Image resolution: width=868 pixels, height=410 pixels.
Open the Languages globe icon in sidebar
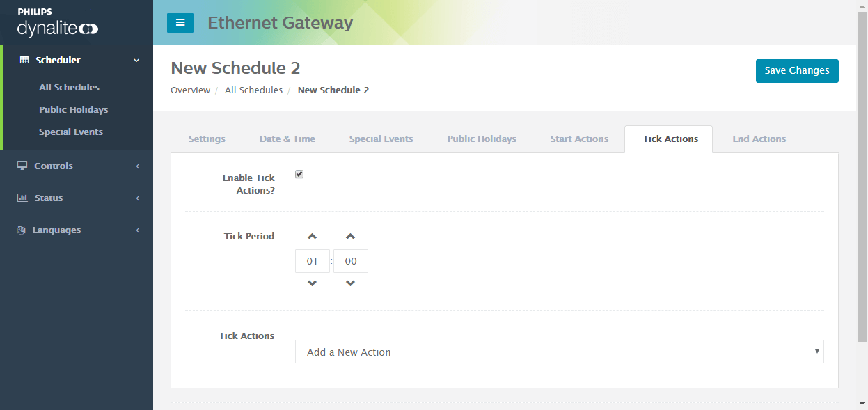[22, 230]
